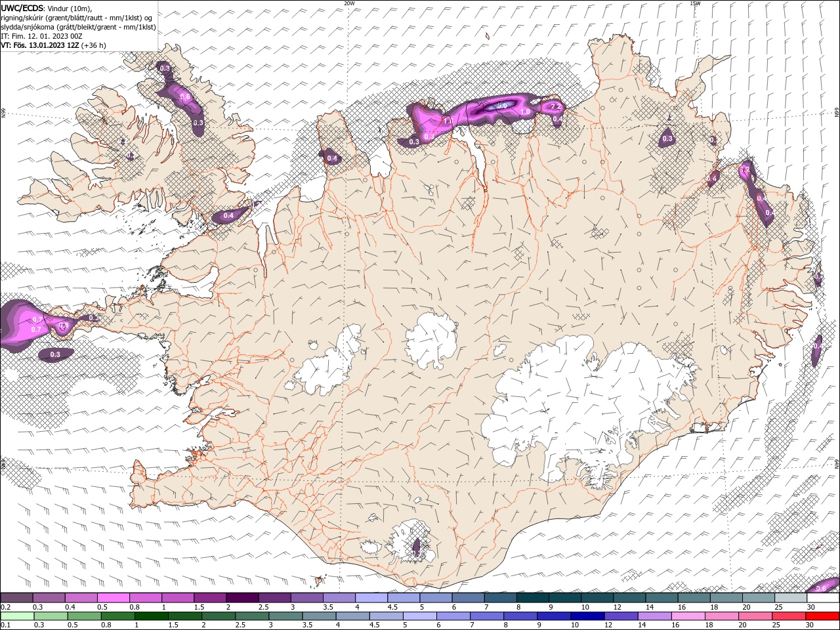Click the white 30 swatch in snow scale
The height and width of the screenshot is (630, 840).
pos(823,598)
